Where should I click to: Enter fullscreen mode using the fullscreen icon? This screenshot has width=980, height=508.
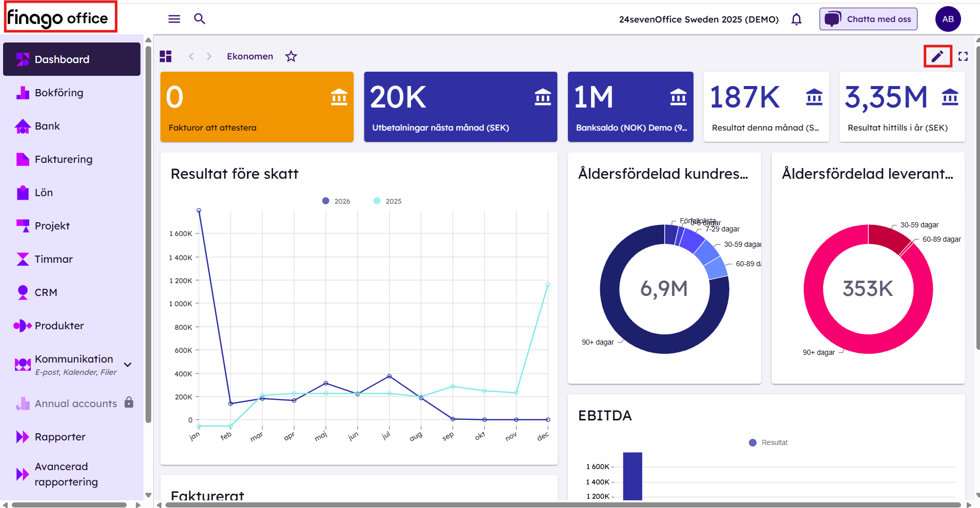[963, 56]
